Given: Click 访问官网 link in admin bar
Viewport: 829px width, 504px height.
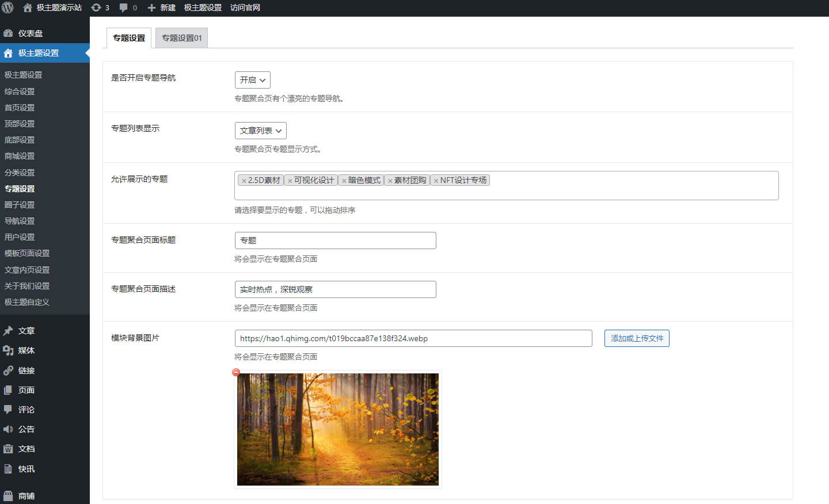Looking at the screenshot, I should point(245,7).
